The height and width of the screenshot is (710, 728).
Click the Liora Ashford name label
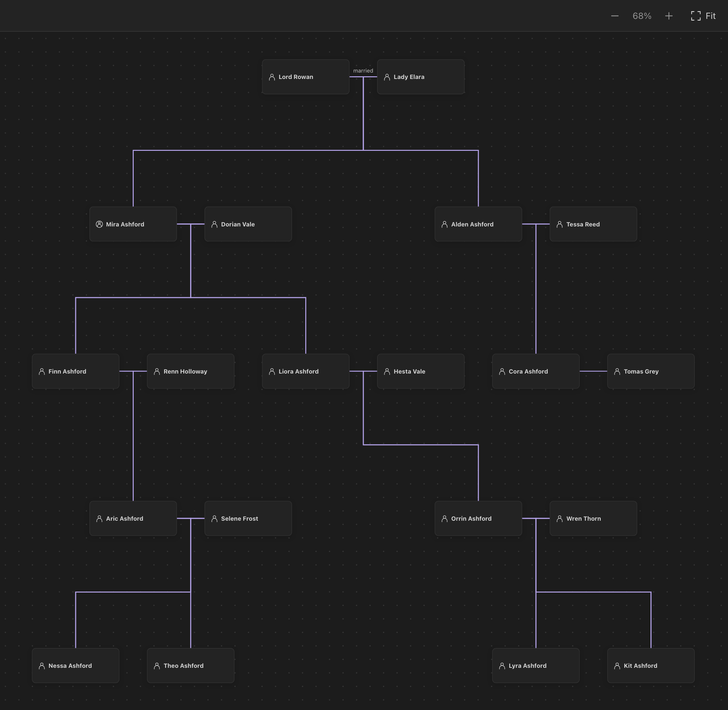(298, 372)
